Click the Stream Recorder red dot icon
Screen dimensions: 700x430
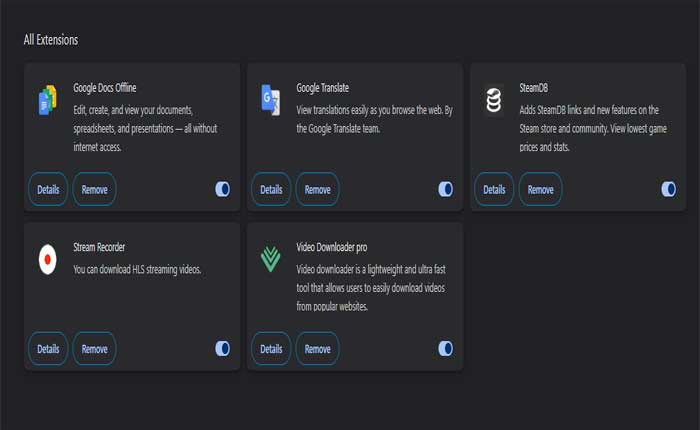coord(47,259)
